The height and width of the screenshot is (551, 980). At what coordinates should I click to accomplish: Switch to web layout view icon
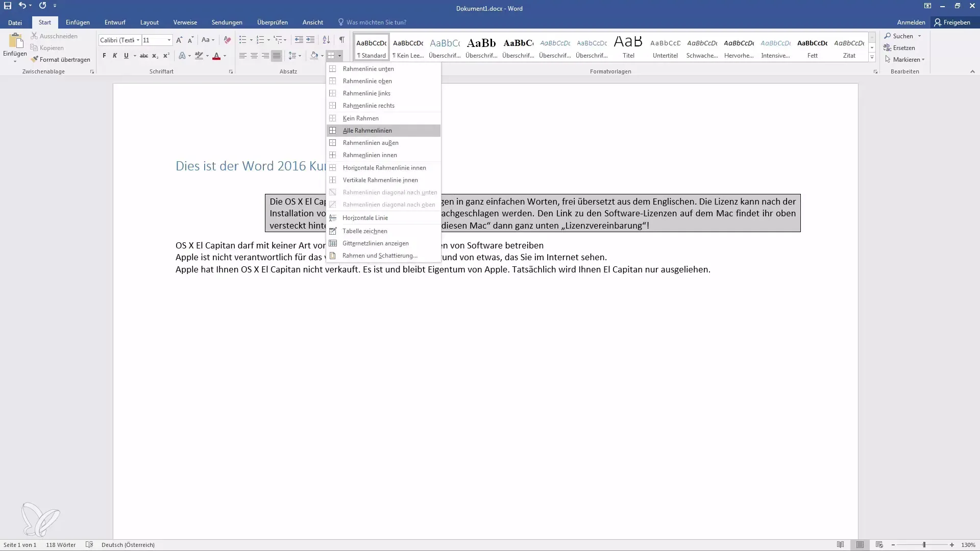tap(879, 545)
